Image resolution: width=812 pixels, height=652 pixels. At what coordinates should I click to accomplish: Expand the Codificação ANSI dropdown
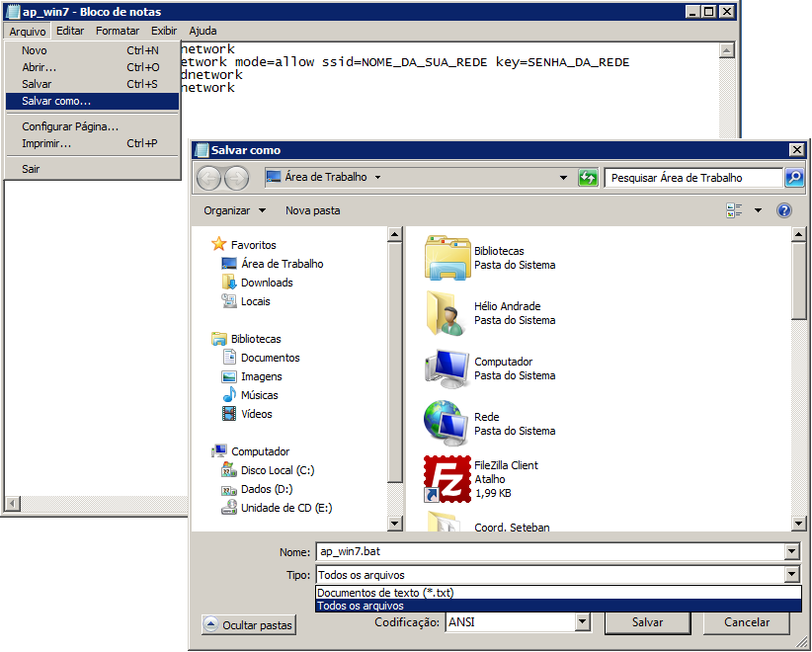(x=582, y=622)
